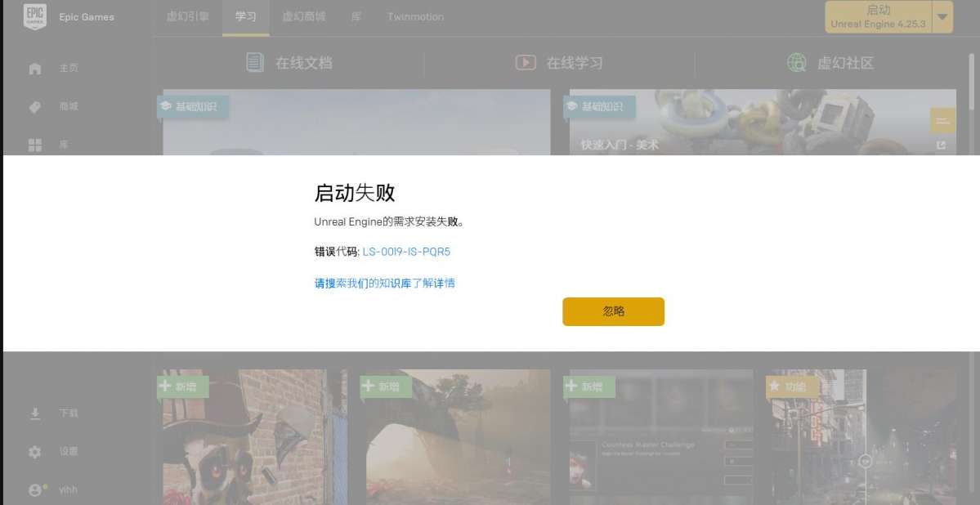The width and height of the screenshot is (980, 505).
Task: Open the 设置 gear icon
Action: (x=35, y=451)
